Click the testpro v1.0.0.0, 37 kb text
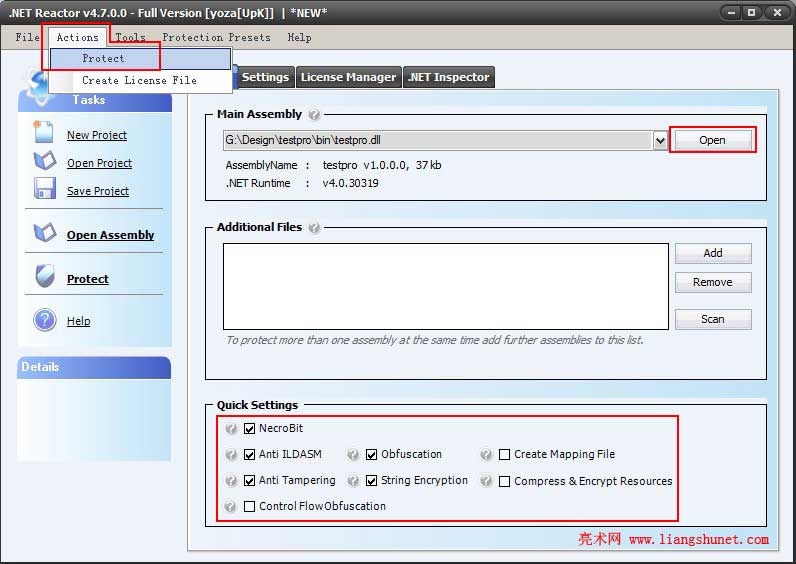 coord(382,165)
